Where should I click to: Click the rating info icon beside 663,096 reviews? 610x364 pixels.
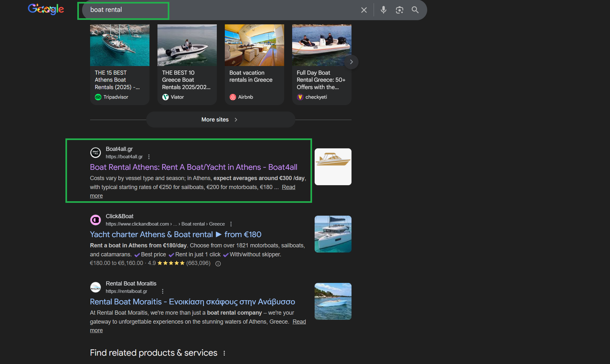218,264
